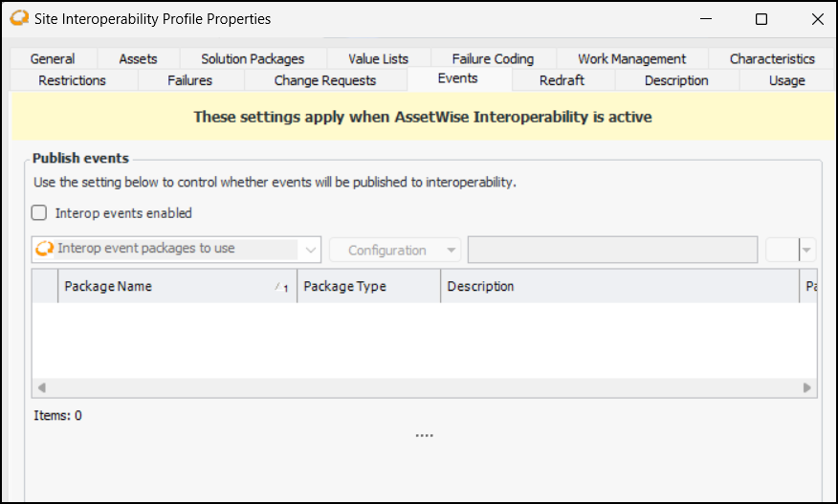Click the blank field next to Configuration

click(x=612, y=250)
